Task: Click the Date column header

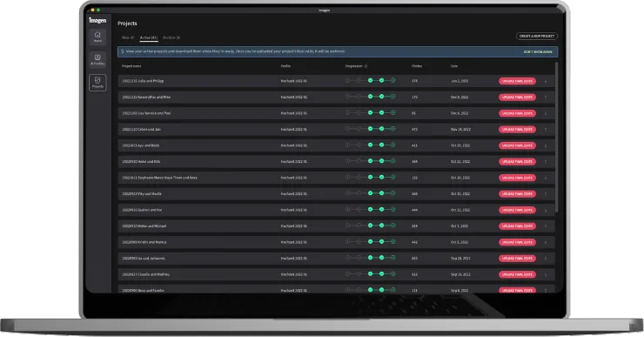Action: pos(453,66)
